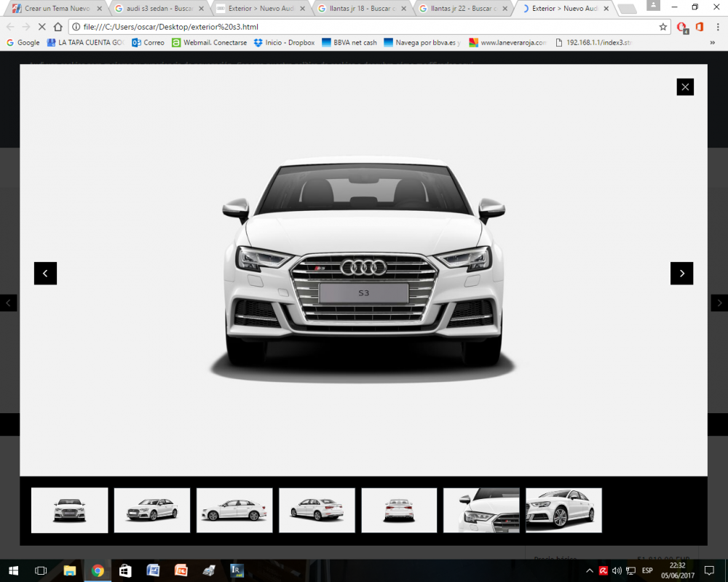Show the previous car image in lightbox
728x582 pixels.
click(x=45, y=274)
